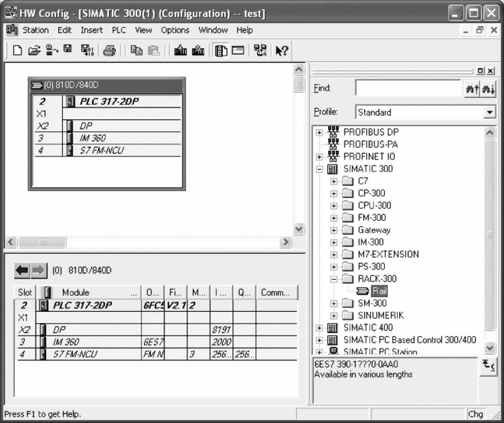Image resolution: width=504 pixels, height=423 pixels.
Task: Close the hardware catalog pane
Action: [x=491, y=71]
